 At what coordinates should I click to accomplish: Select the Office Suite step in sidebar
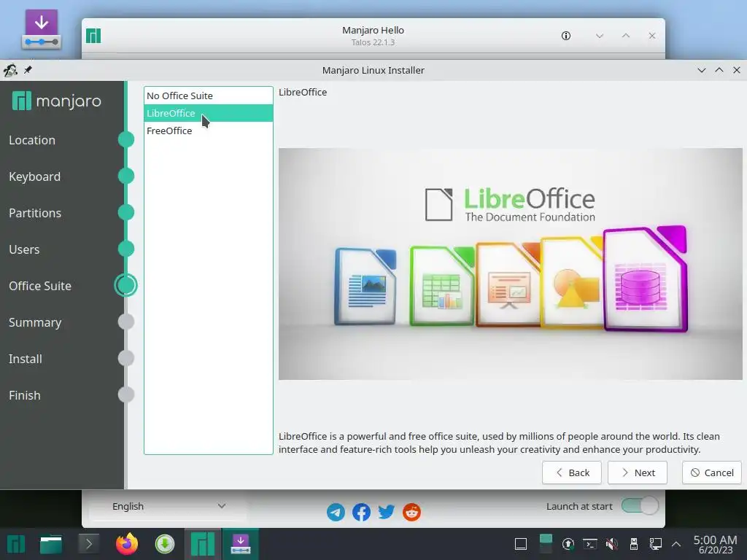40,286
